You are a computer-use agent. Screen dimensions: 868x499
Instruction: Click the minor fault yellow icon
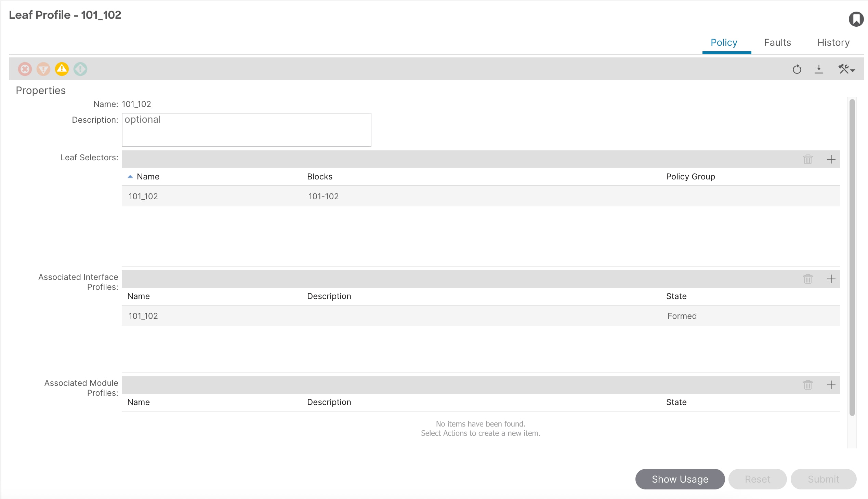62,69
